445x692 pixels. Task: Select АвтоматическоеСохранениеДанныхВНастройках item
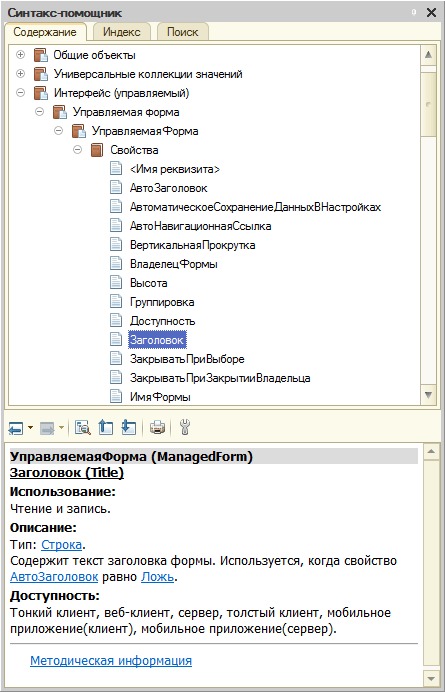pyautogui.click(x=255, y=207)
